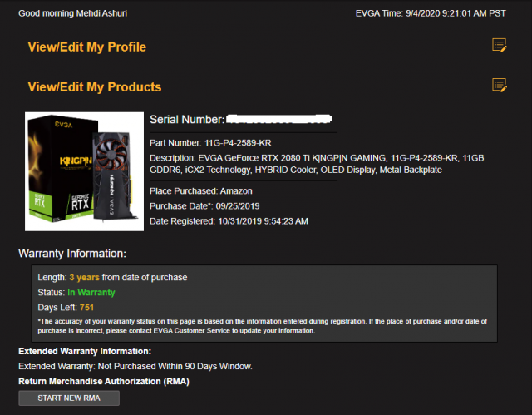Click the Return Merchandise Authorization (RMA) heading
532x415 pixels.
point(104,382)
